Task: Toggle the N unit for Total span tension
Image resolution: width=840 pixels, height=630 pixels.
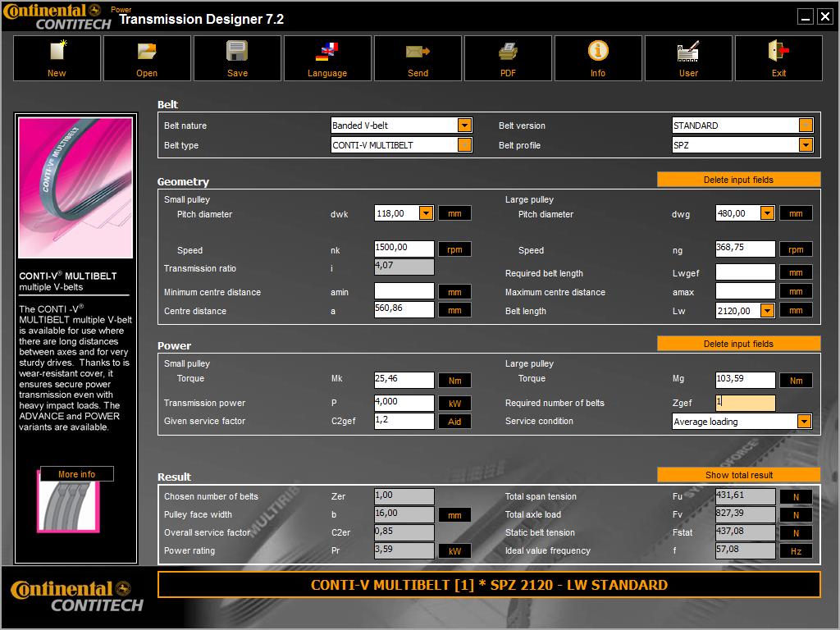Action: (x=796, y=496)
